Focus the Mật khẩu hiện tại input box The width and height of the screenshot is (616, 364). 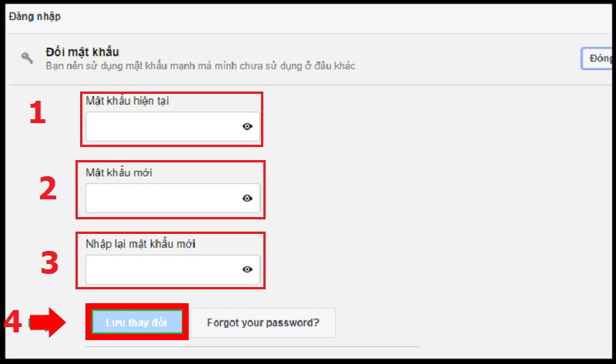(163, 127)
